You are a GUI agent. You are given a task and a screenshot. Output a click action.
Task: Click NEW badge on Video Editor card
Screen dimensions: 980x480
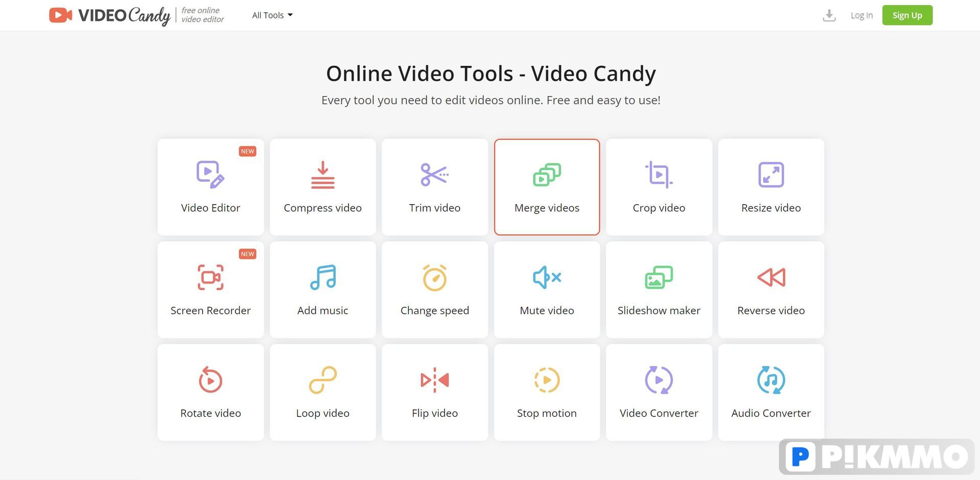point(248,151)
